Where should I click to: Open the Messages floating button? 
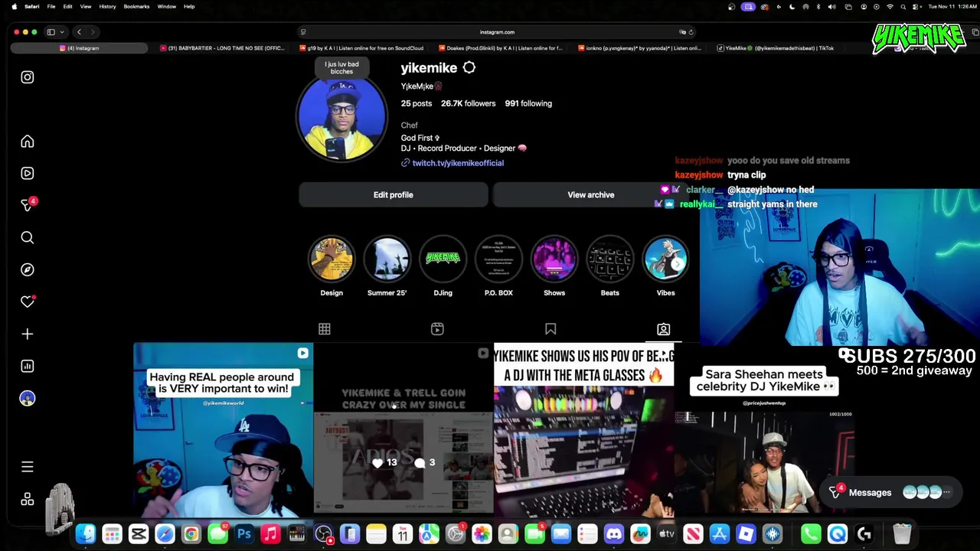coord(892,493)
